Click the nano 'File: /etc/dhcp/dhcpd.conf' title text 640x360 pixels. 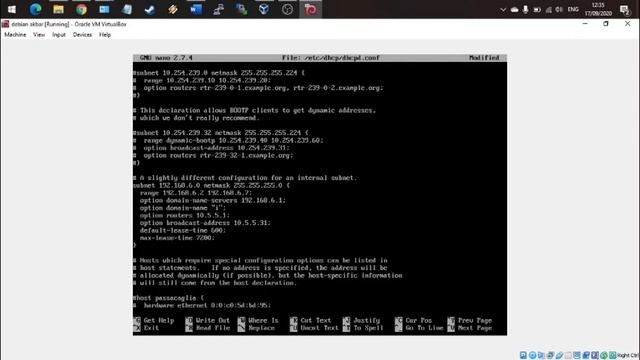pos(331,58)
